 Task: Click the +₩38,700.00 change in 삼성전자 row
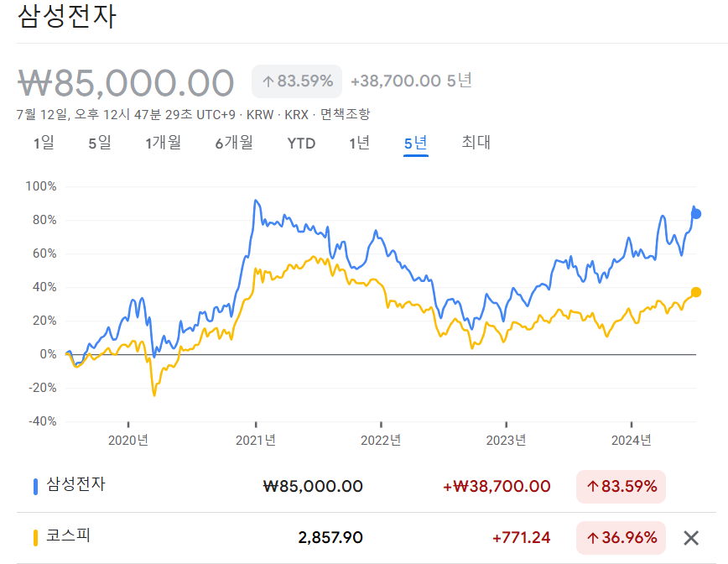tap(497, 487)
